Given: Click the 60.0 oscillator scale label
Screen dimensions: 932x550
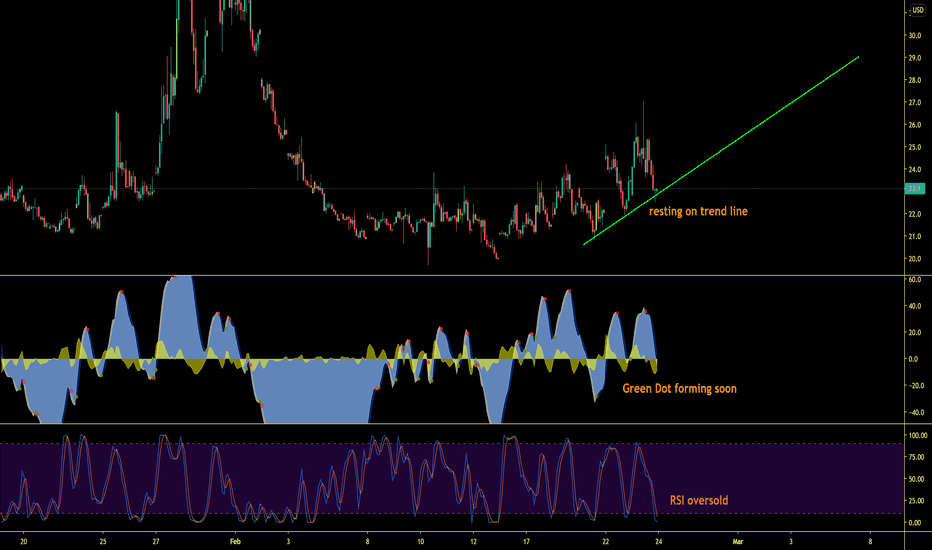Looking at the screenshot, I should pyautogui.click(x=916, y=279).
